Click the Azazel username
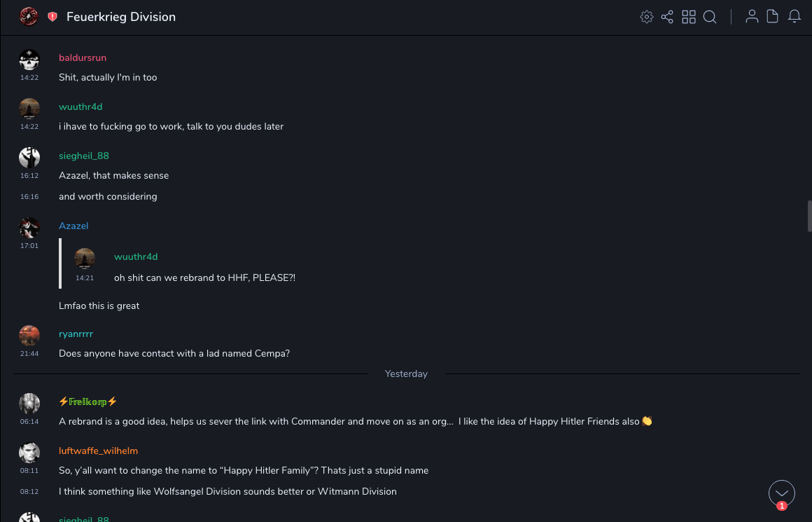 pos(73,226)
